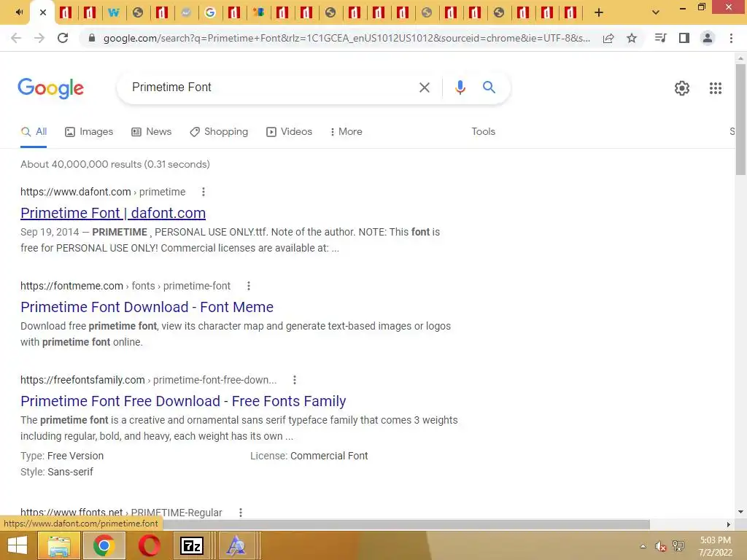This screenshot has width=747, height=560.
Task: Open the muted volume tray icon
Action: (660, 546)
